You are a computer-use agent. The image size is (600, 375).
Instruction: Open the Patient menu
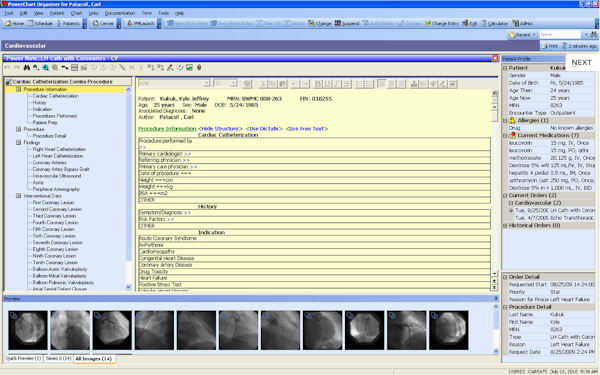(x=57, y=13)
